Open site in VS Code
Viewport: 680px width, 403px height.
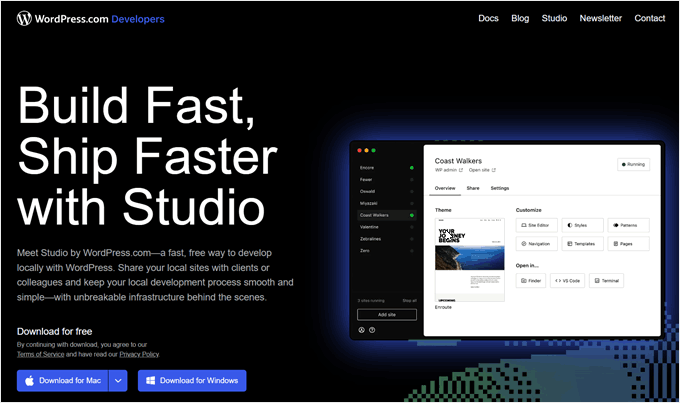(567, 281)
